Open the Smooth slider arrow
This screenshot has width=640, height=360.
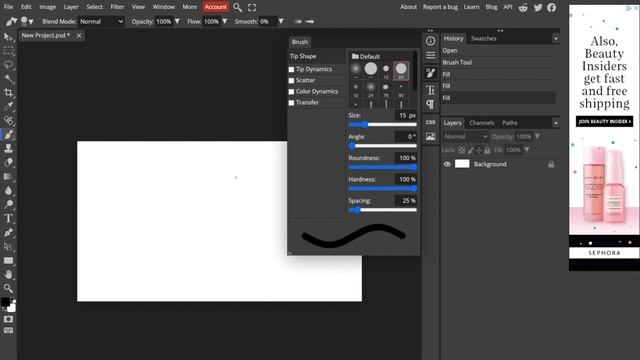pyautogui.click(x=281, y=21)
